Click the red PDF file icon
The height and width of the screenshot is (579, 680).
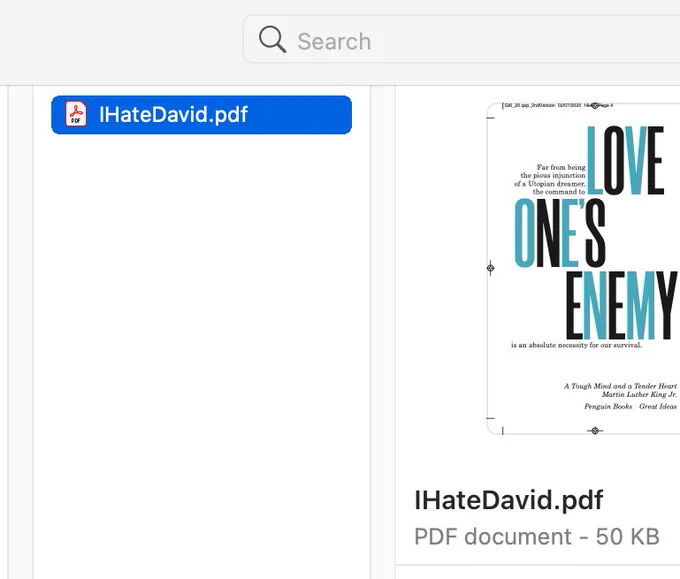coord(76,114)
